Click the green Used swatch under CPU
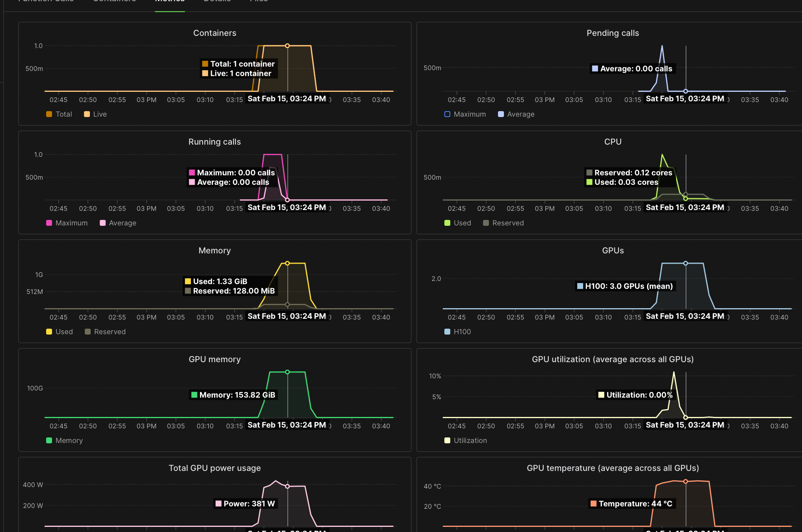802x532 pixels. 448,223
